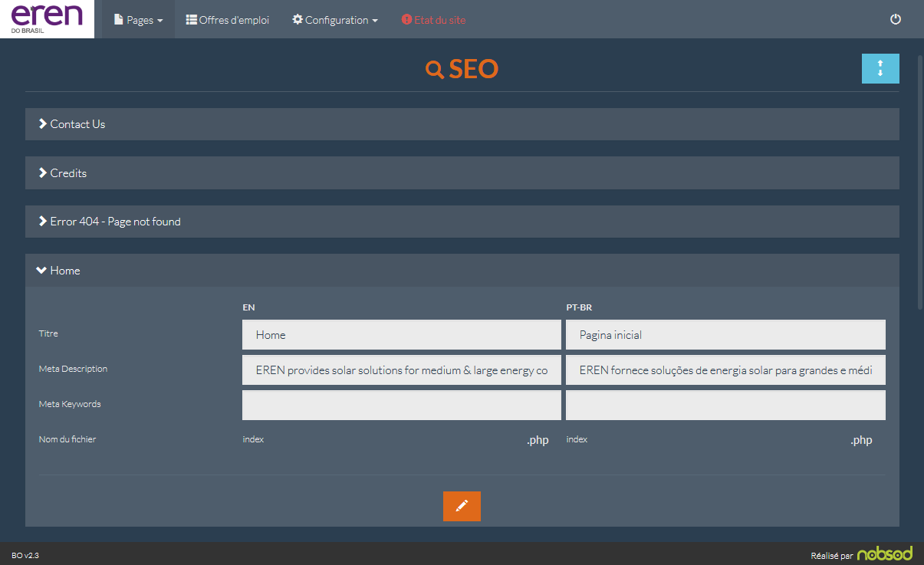The width and height of the screenshot is (924, 565).
Task: Click the EREN do Brasil logo
Action: pos(47,18)
